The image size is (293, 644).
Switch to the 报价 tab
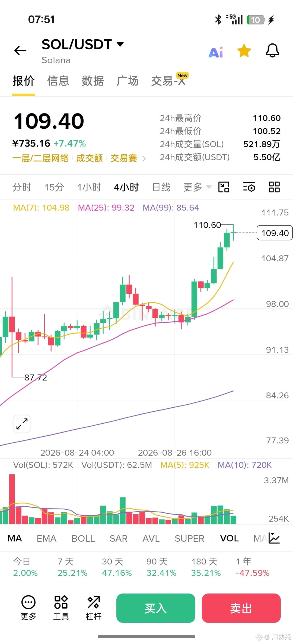24,81
